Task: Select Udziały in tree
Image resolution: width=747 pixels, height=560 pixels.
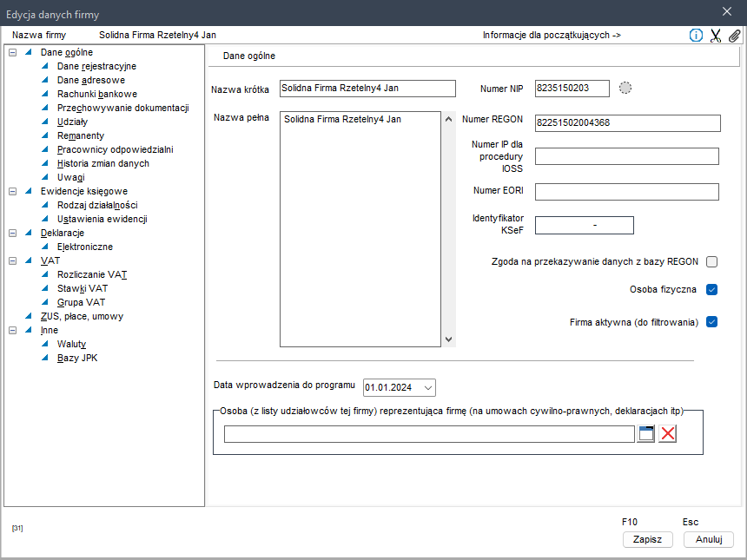Action: point(72,122)
